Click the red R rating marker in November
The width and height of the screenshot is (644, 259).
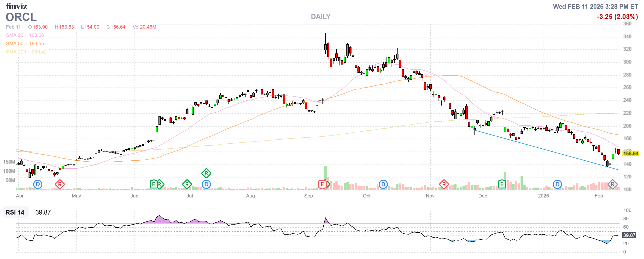pos(444,185)
